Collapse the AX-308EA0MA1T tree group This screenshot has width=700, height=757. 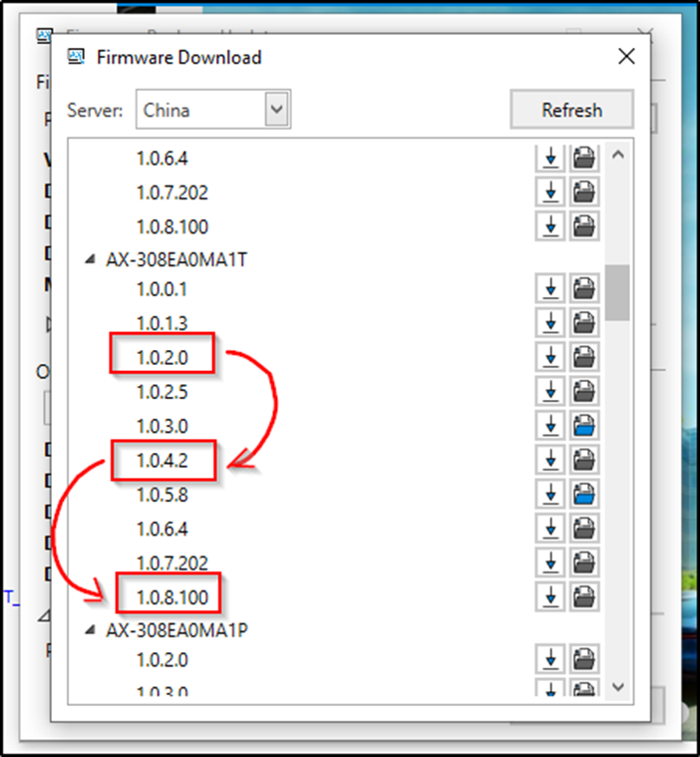91,259
